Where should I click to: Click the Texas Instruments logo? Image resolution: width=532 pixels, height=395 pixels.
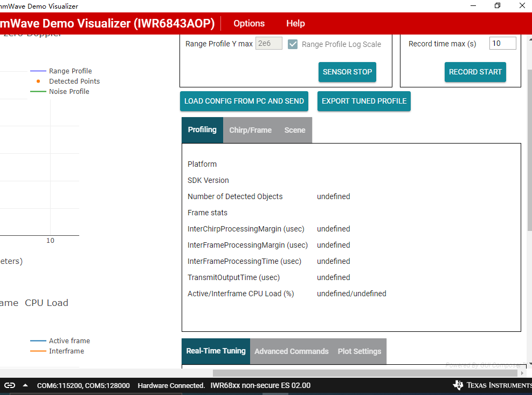[492, 385]
